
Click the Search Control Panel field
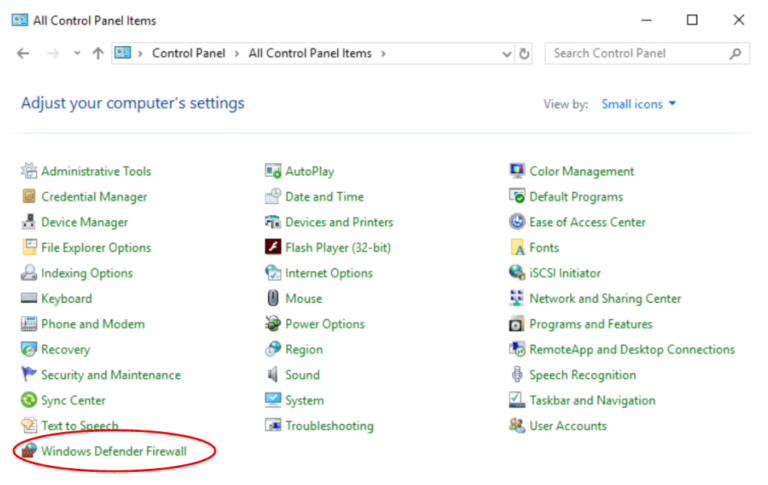coord(647,53)
